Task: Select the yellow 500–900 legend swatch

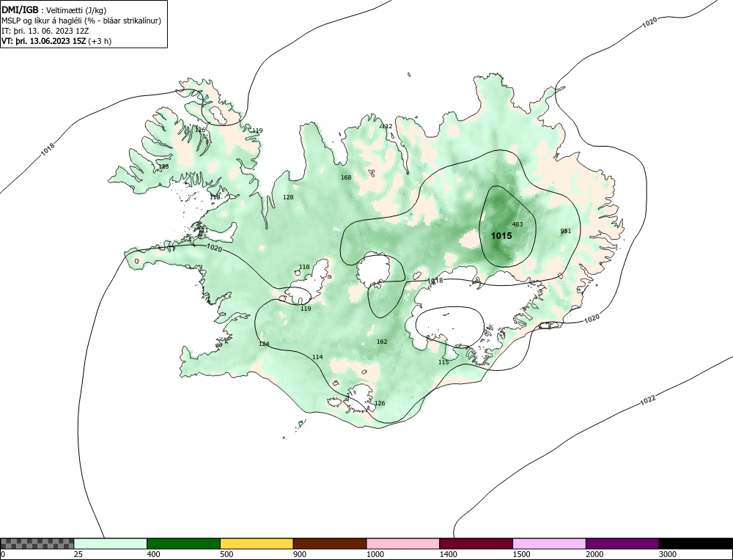Action: 257,543
